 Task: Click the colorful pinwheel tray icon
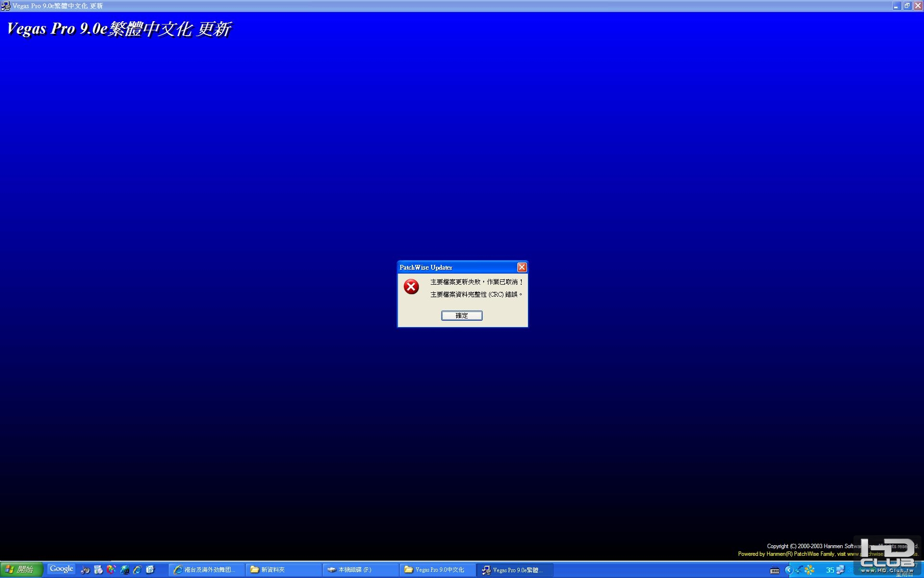(810, 570)
